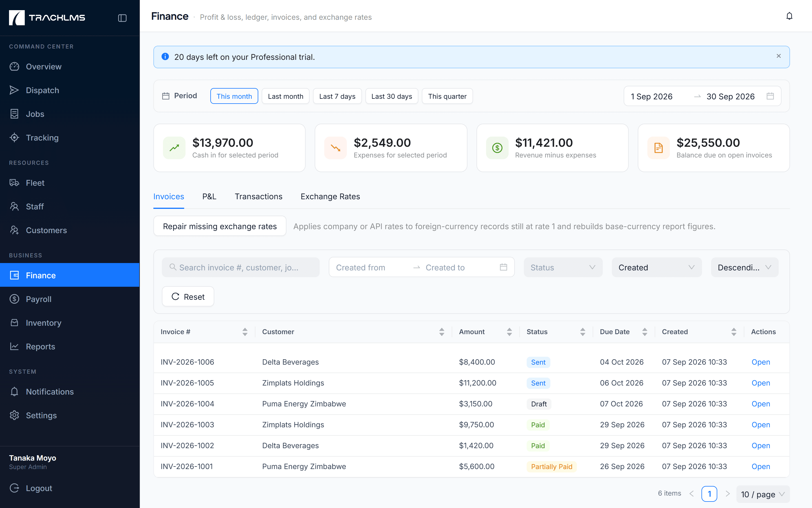Switch to the Invoices tab
The height and width of the screenshot is (508, 812).
168,196
